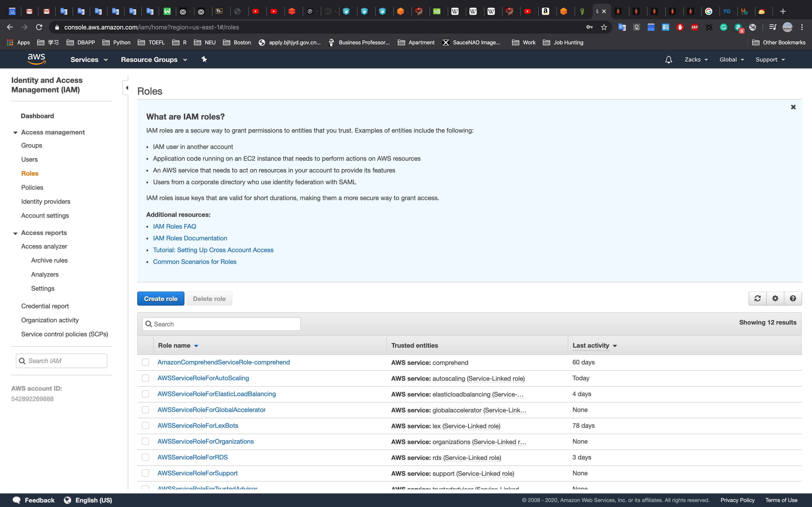This screenshot has width=812, height=507.
Task: Open Policies in the sidebar
Action: point(32,187)
